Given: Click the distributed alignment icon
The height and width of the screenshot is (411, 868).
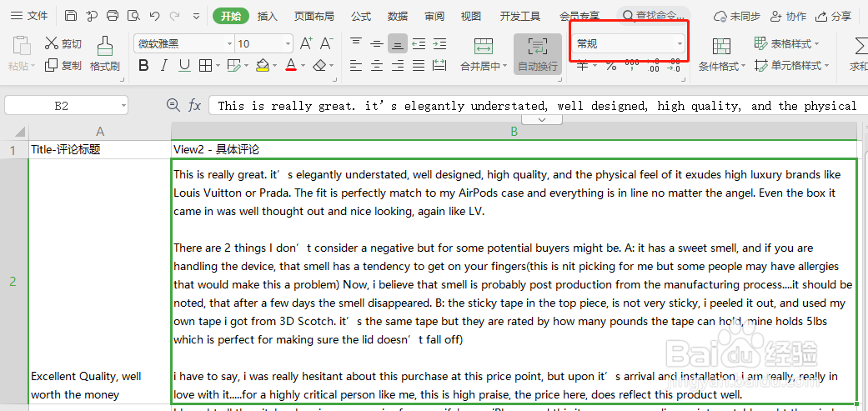Looking at the screenshot, I should pos(439,66).
